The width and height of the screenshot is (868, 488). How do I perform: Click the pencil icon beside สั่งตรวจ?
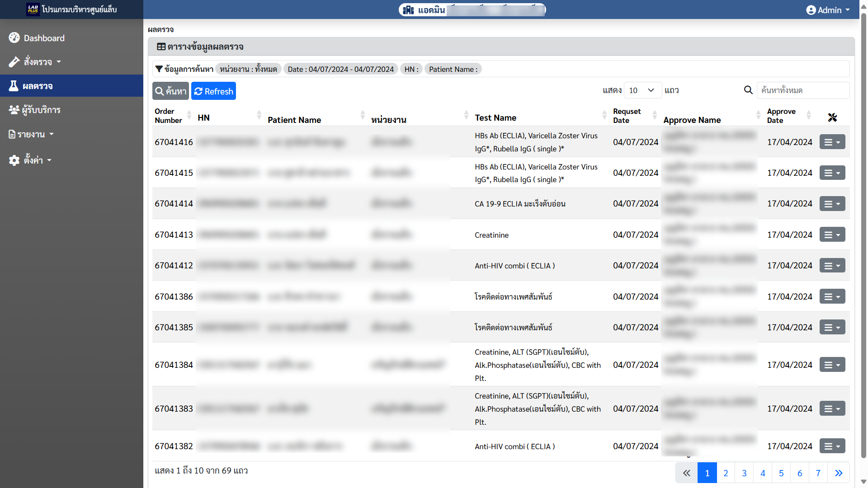[14, 62]
